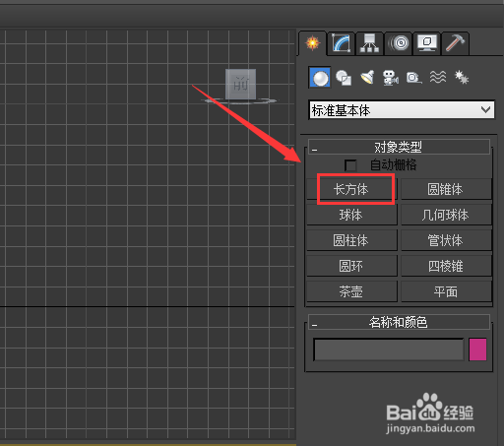The height and width of the screenshot is (446, 504).
Task: Create a 球体 sphere object
Action: pyautogui.click(x=351, y=215)
